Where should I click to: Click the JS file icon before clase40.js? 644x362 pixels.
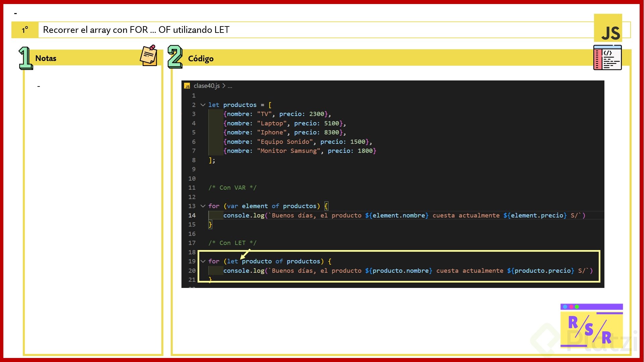point(187,86)
